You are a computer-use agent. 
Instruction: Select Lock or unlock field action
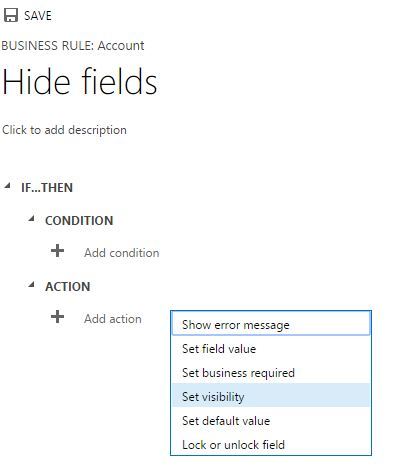tap(271, 445)
